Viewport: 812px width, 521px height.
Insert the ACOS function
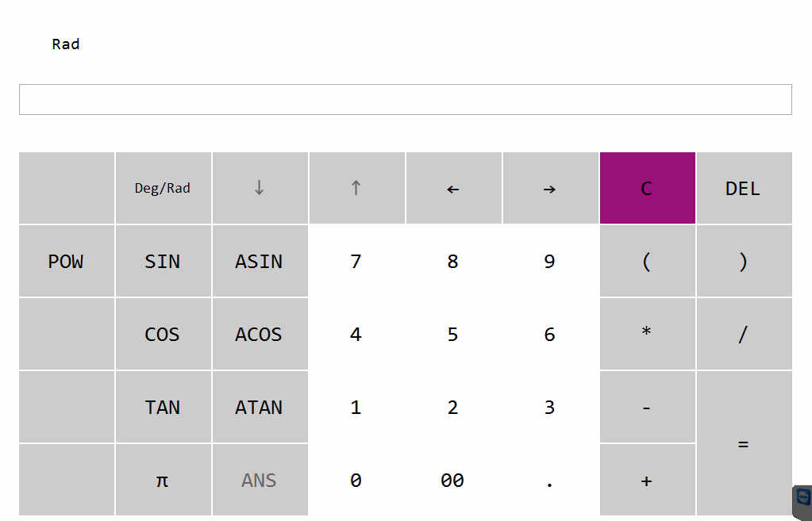pos(259,335)
